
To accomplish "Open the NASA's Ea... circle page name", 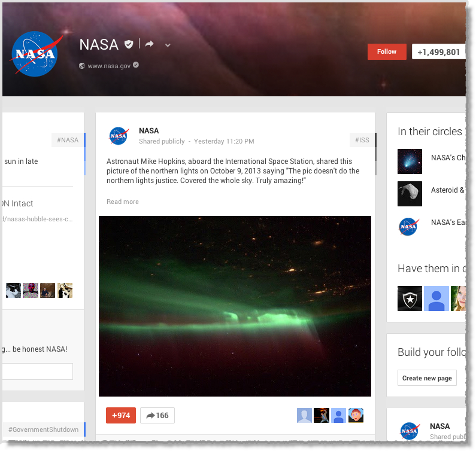I will (448, 223).
